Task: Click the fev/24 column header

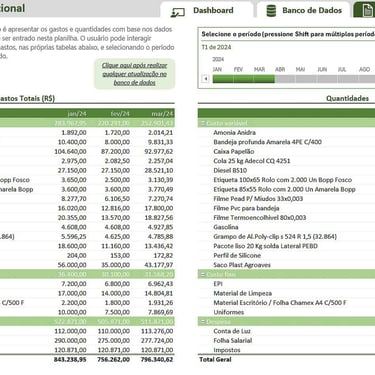Action: pyautogui.click(x=120, y=114)
